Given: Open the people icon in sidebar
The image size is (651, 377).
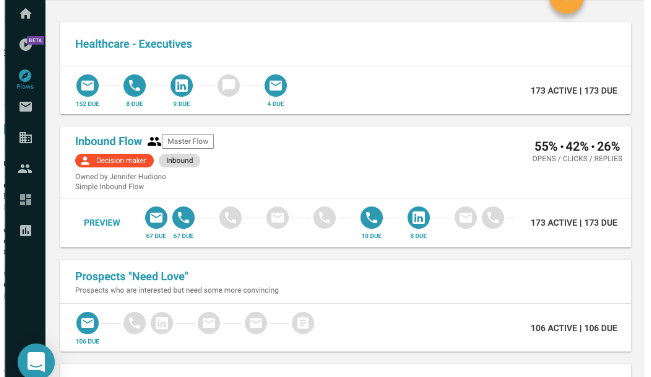Looking at the screenshot, I should (25, 169).
